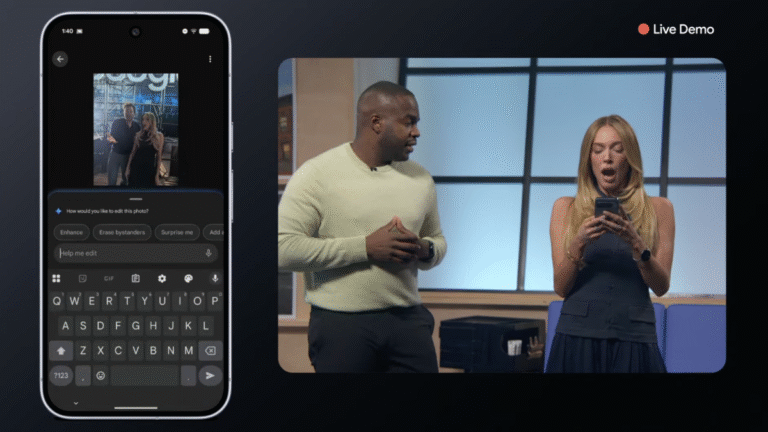Tap the Z key

tap(83, 351)
